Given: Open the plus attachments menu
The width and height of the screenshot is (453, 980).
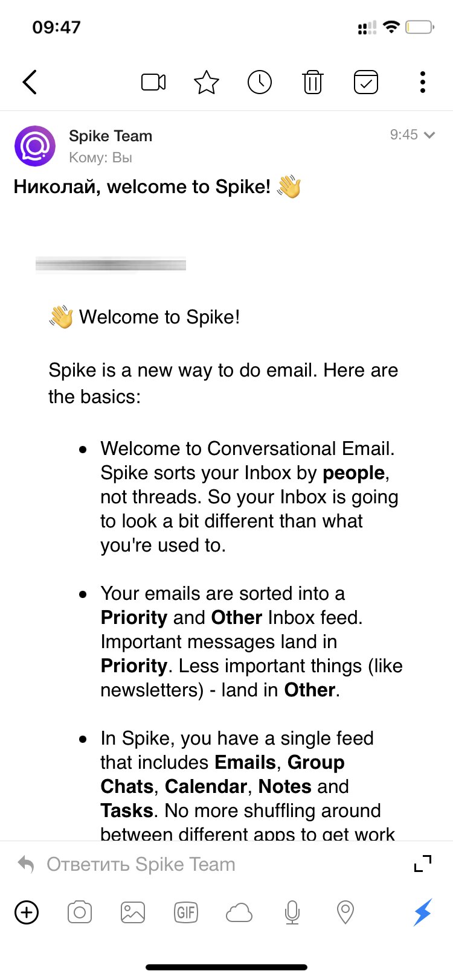Looking at the screenshot, I should pyautogui.click(x=27, y=912).
